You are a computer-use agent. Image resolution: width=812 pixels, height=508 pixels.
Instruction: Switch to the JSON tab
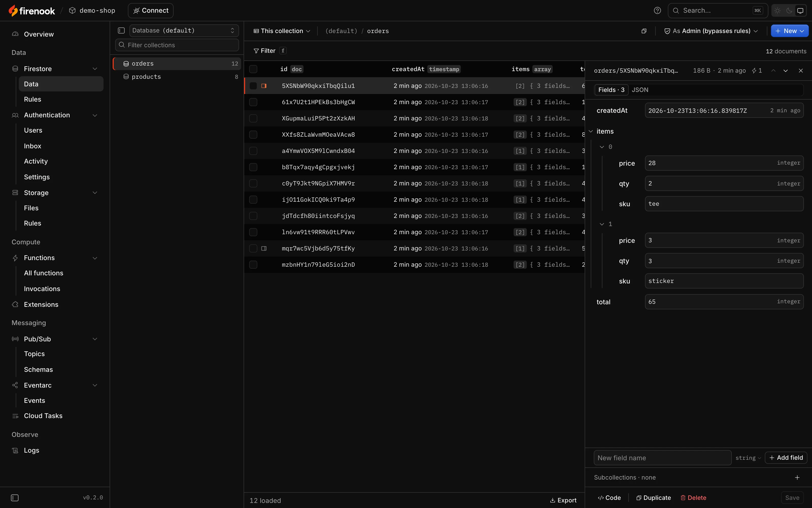[x=640, y=90]
